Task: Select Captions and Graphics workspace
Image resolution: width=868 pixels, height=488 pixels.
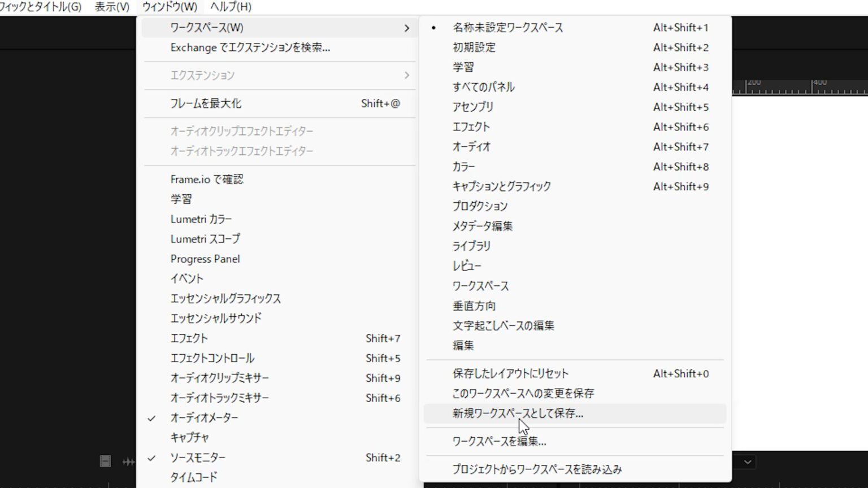Action: pos(501,186)
